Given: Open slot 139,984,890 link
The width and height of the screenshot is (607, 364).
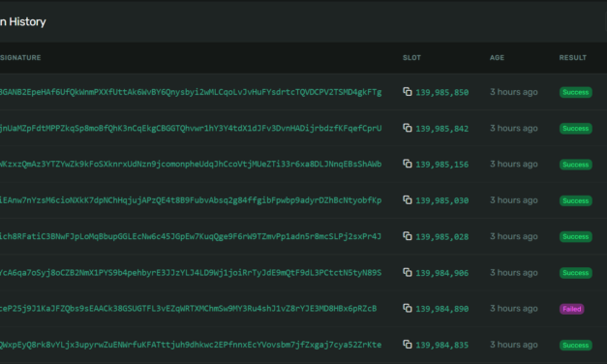Looking at the screenshot, I should coord(442,309).
